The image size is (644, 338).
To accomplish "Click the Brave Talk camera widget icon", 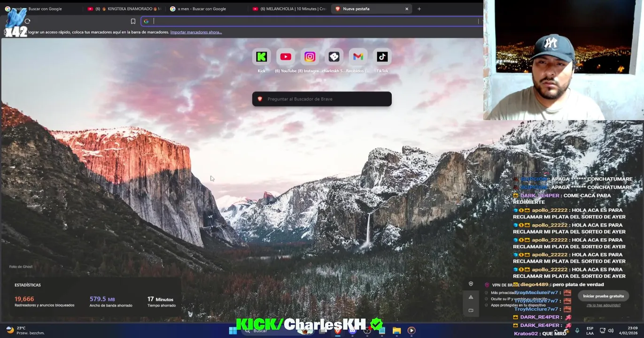I will [471, 310].
